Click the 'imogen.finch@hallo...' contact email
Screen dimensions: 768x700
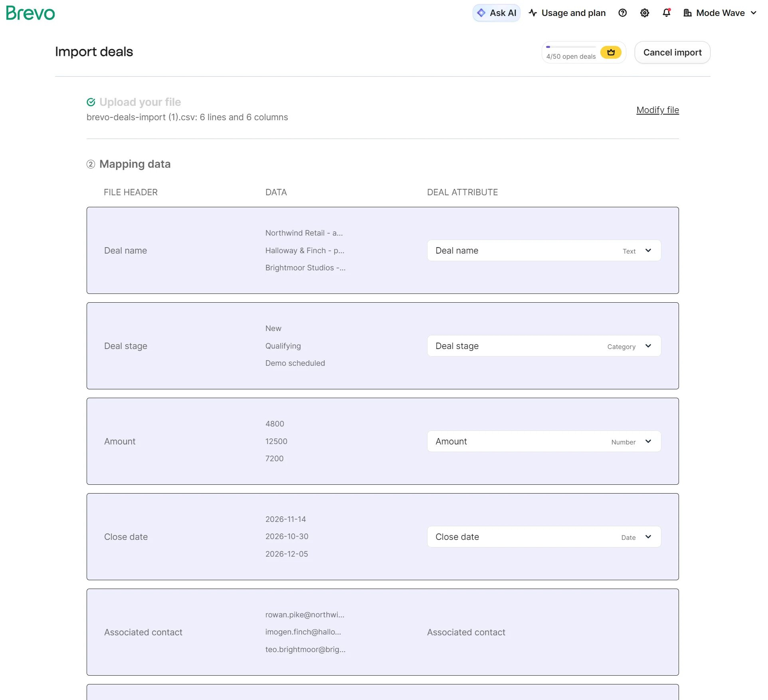click(303, 632)
